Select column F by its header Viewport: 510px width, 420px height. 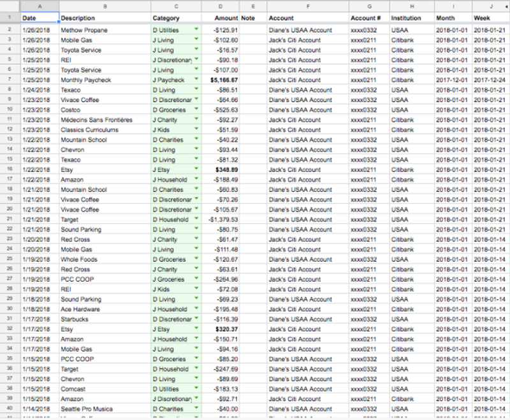[307, 6]
